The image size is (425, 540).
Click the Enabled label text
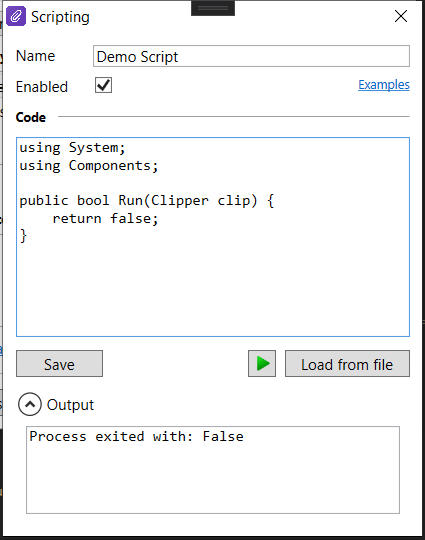[42, 86]
